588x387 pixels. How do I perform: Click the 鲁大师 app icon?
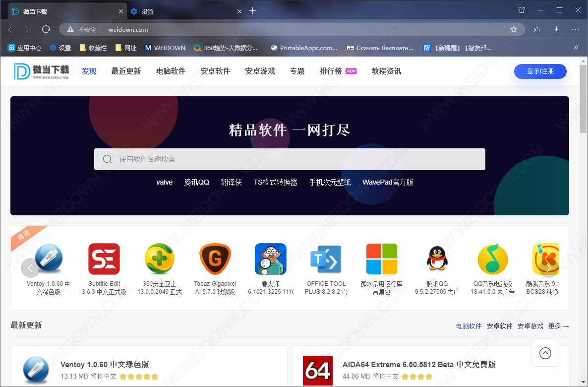coord(270,258)
